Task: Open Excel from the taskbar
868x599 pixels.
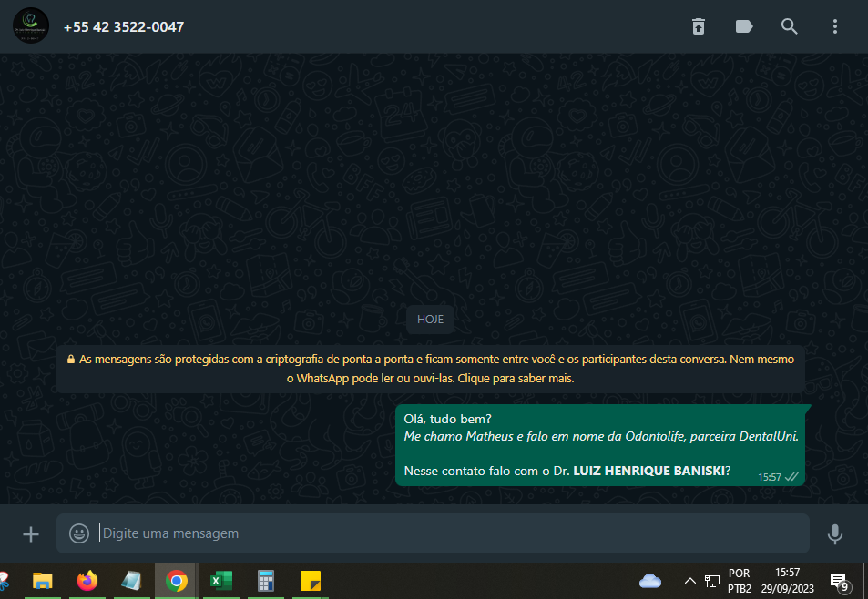Action: (221, 581)
